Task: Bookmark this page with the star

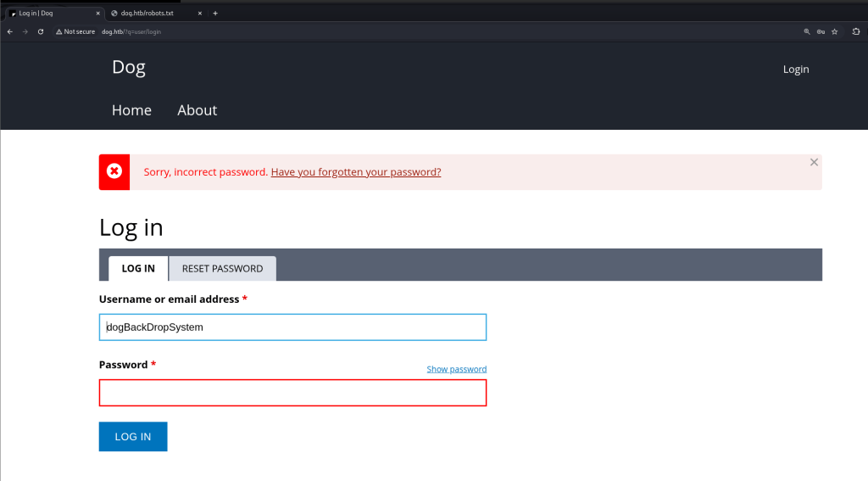Action: tap(835, 31)
